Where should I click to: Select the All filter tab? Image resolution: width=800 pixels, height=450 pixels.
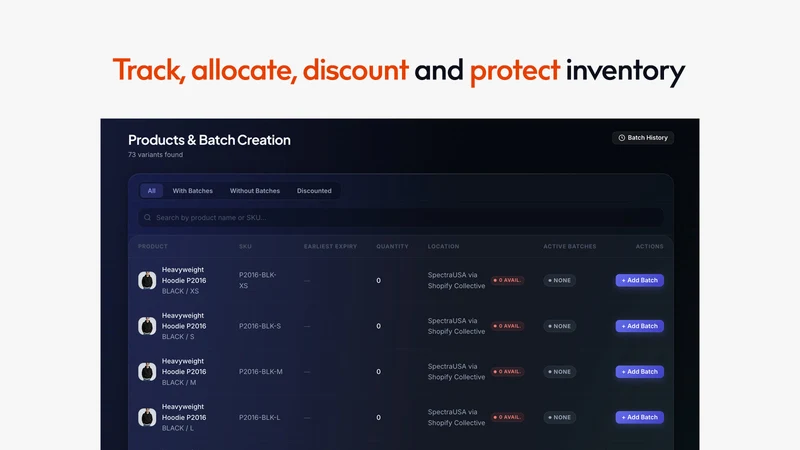point(152,191)
